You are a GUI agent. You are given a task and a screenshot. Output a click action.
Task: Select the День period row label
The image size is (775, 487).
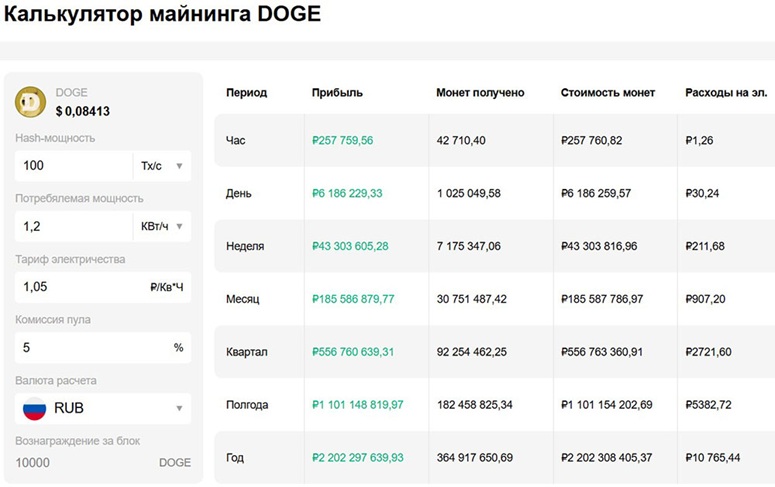[238, 193]
